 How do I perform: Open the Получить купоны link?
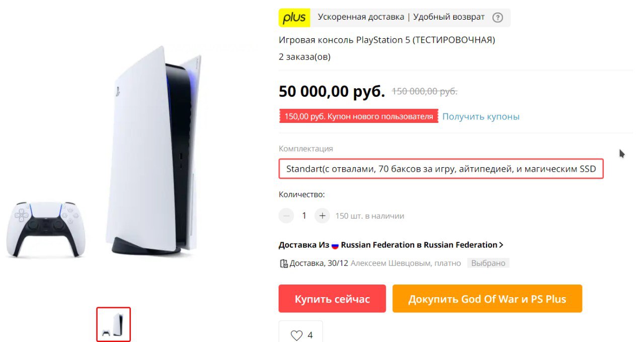pos(481,116)
